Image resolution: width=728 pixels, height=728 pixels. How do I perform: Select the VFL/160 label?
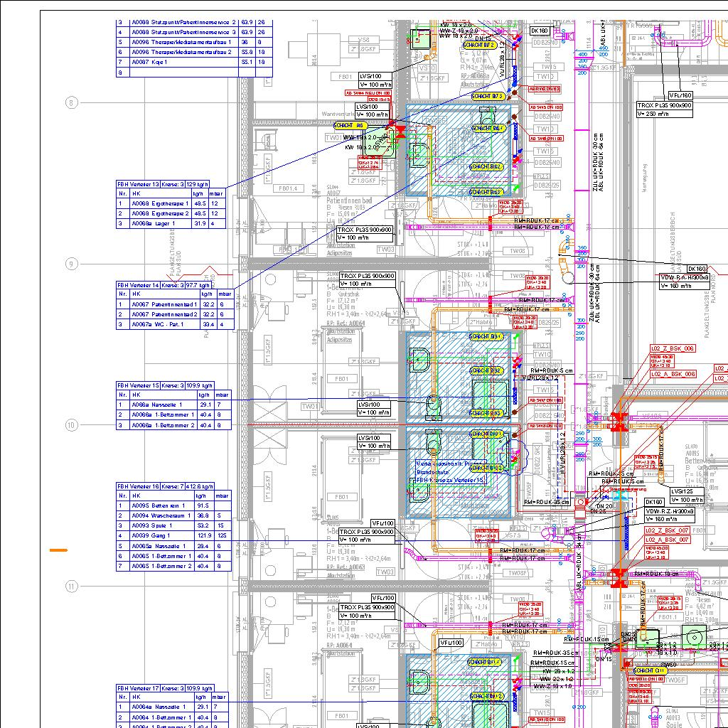680,95
